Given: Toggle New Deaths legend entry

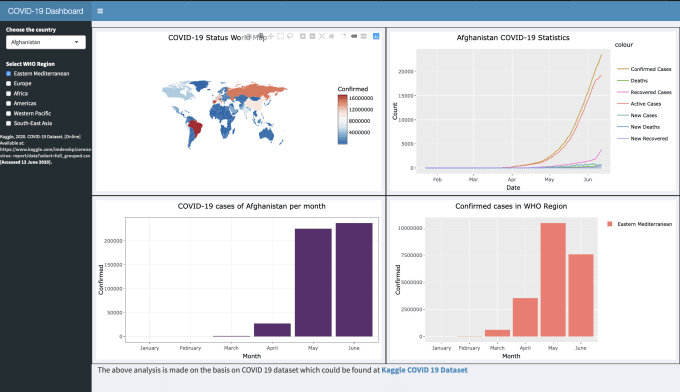Looking at the screenshot, I should pos(638,127).
